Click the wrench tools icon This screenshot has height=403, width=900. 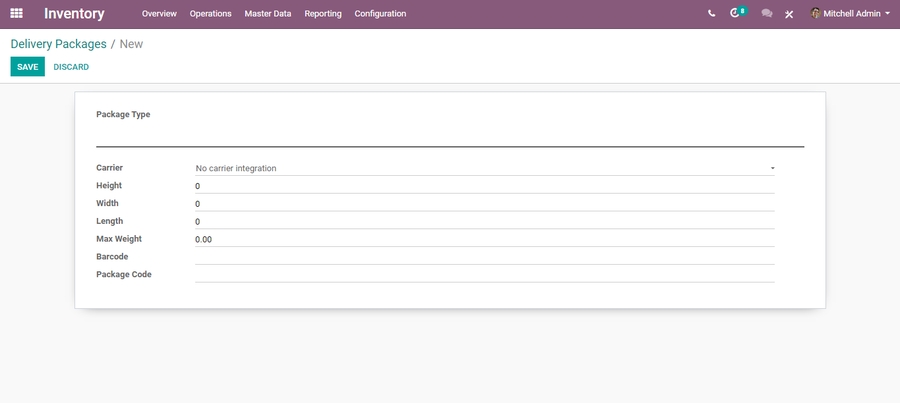coord(789,14)
